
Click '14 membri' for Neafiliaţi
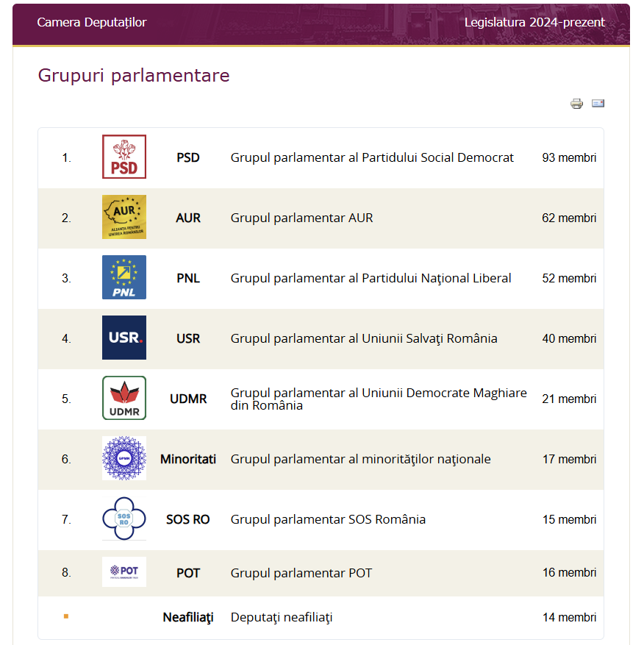click(x=569, y=617)
